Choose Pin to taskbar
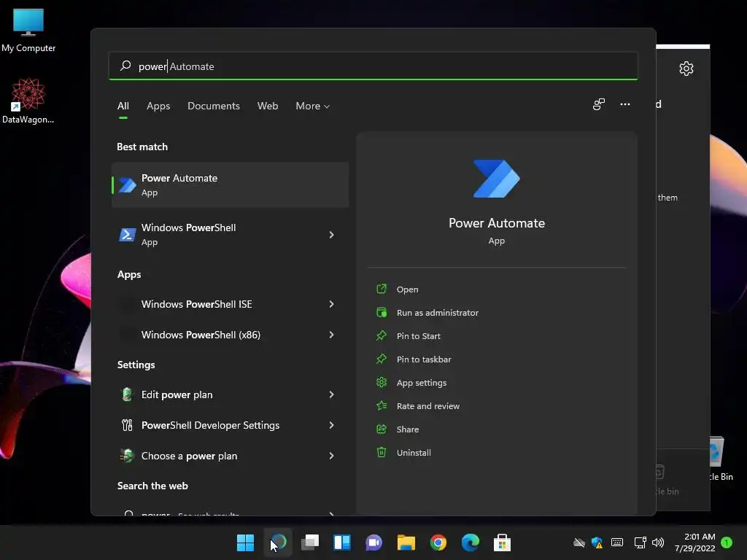This screenshot has height=560, width=747. click(x=424, y=359)
